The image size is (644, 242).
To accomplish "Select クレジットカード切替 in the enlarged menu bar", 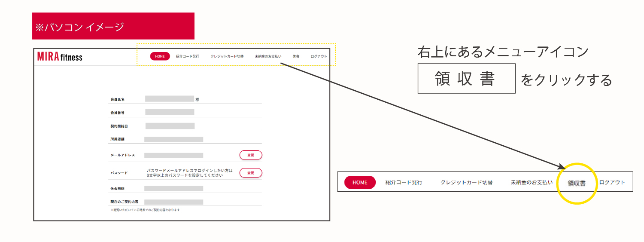I will (466, 182).
